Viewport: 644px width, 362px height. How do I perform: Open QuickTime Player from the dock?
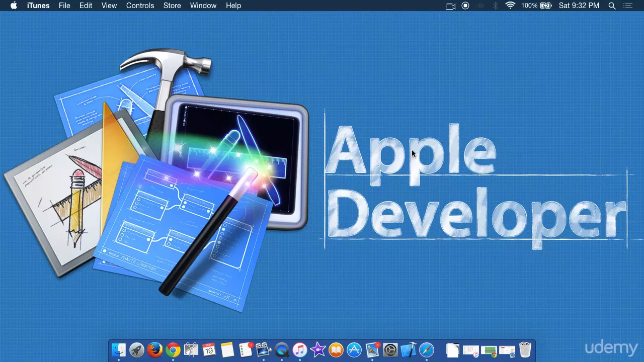[282, 350]
